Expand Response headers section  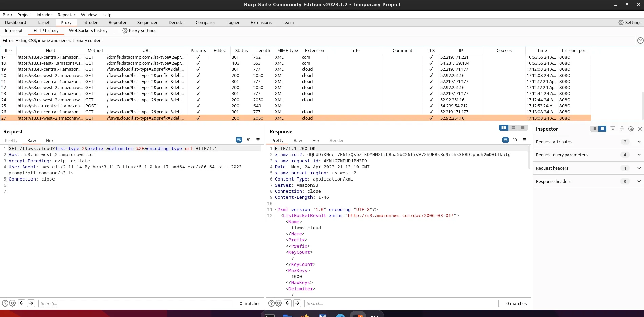pos(639,181)
